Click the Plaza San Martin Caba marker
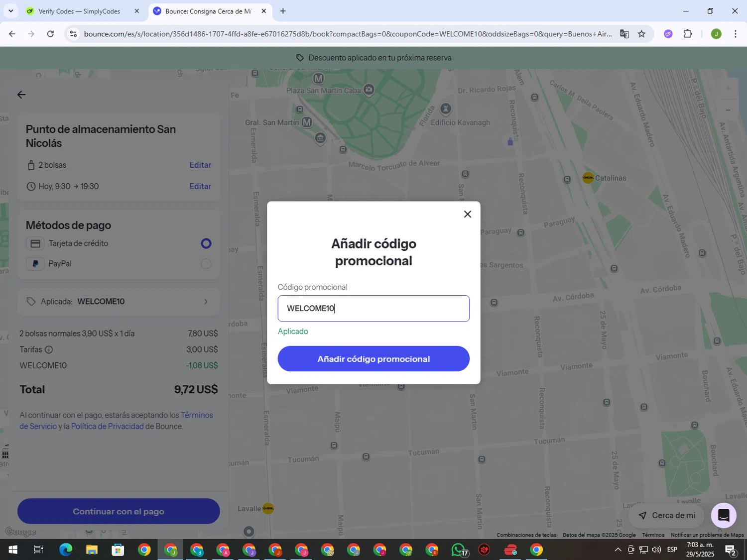Image resolution: width=747 pixels, height=560 pixels. pos(369,90)
